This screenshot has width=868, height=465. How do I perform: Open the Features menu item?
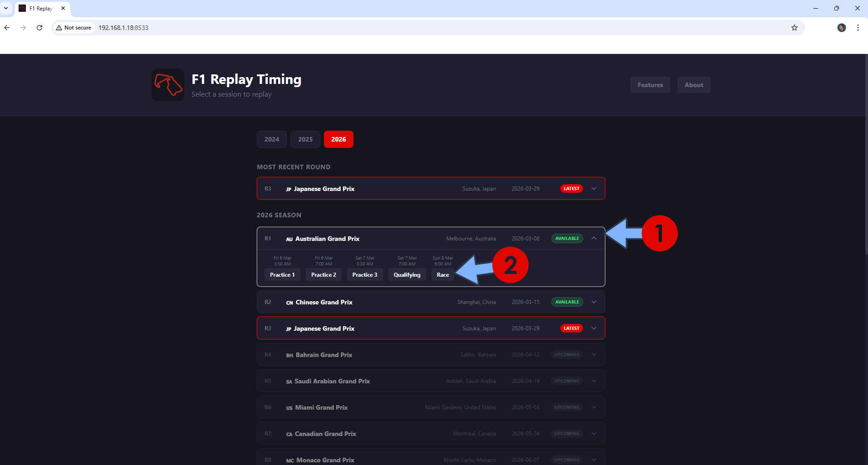click(650, 84)
